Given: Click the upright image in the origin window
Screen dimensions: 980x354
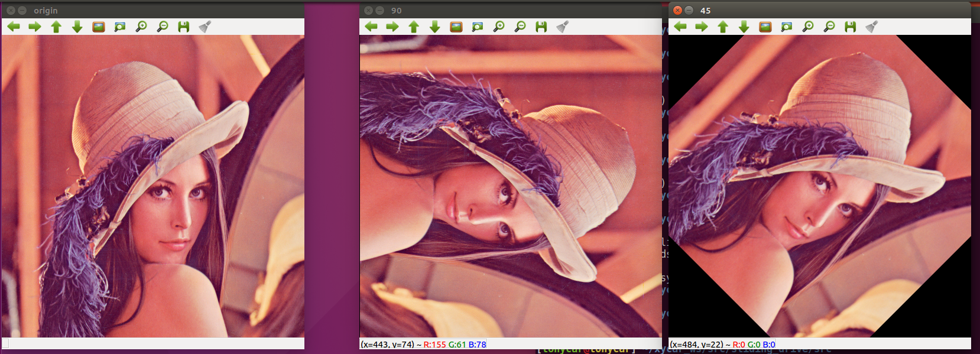Looking at the screenshot, I should tap(153, 186).
